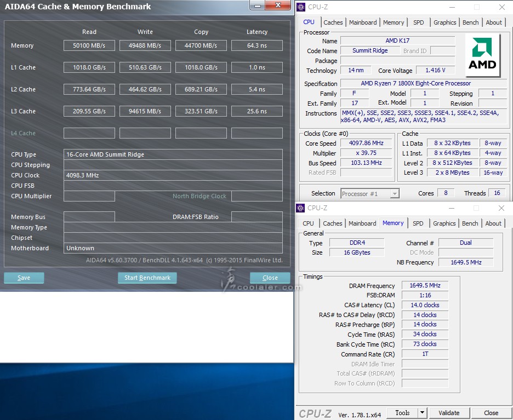
Task: Open About tab in lower CPU-Z window
Action: [493, 223]
